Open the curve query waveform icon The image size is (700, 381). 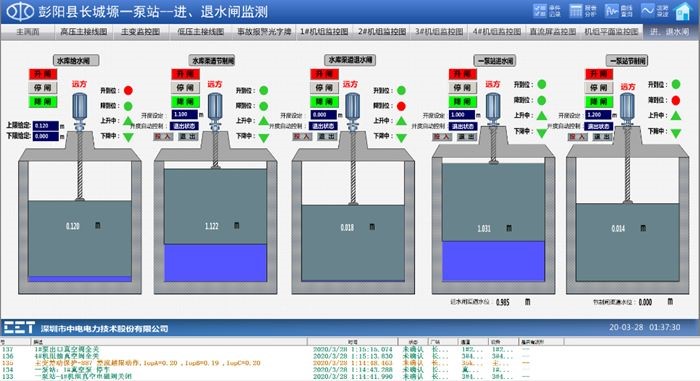tap(612, 11)
